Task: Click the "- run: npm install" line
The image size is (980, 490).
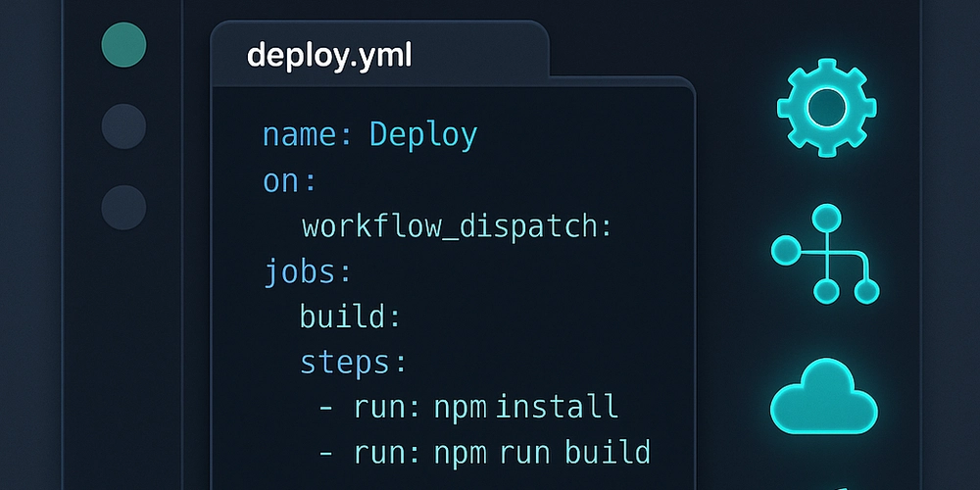Action: point(468,407)
